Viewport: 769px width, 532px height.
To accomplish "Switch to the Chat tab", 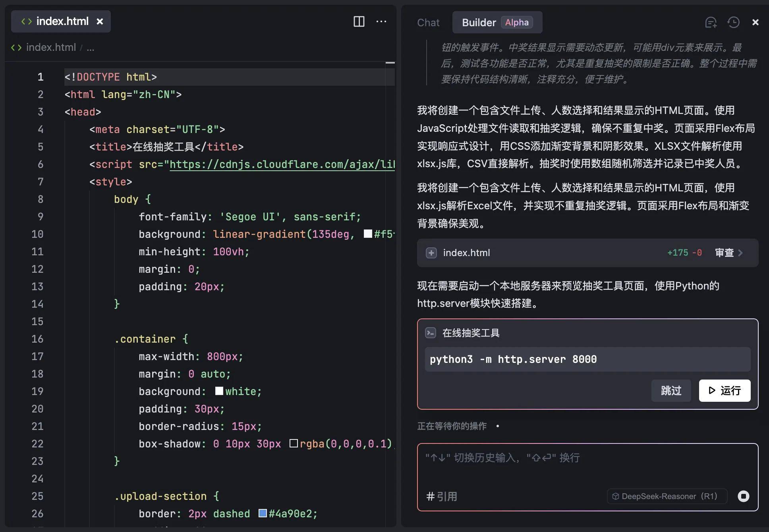I will click(x=428, y=23).
